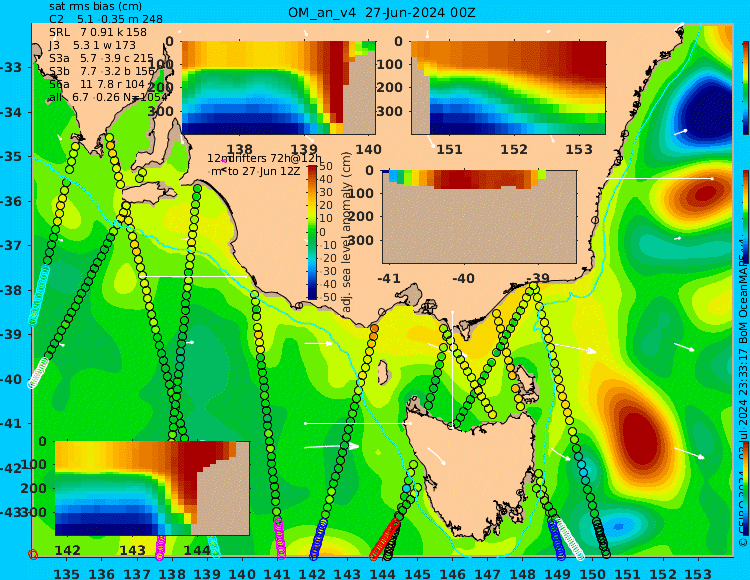The width and height of the screenshot is (750, 580).
Task: Click the "all 6.7 0.26 N=1054" summary row
Action: click(x=108, y=97)
